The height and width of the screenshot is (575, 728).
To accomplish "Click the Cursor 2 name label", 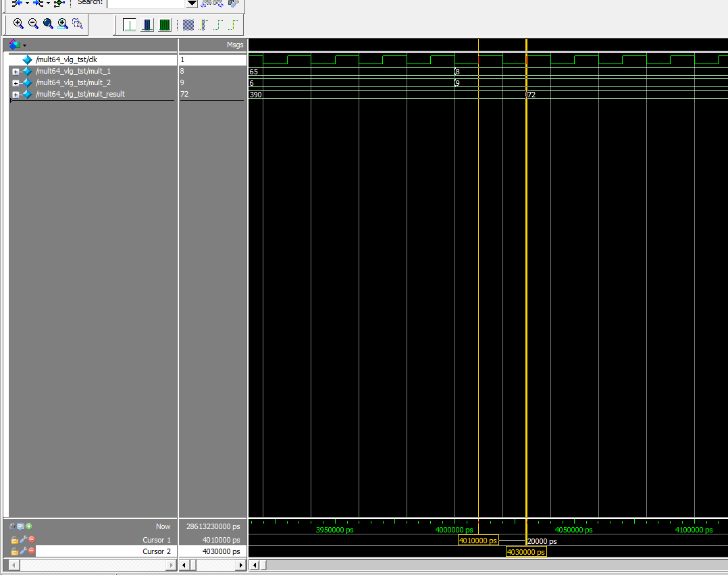I will [x=157, y=551].
